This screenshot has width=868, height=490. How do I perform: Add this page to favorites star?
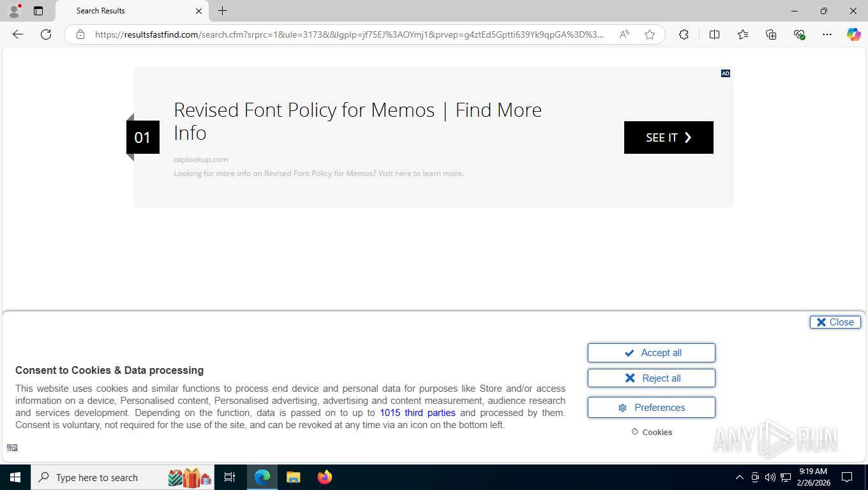pyautogui.click(x=650, y=34)
